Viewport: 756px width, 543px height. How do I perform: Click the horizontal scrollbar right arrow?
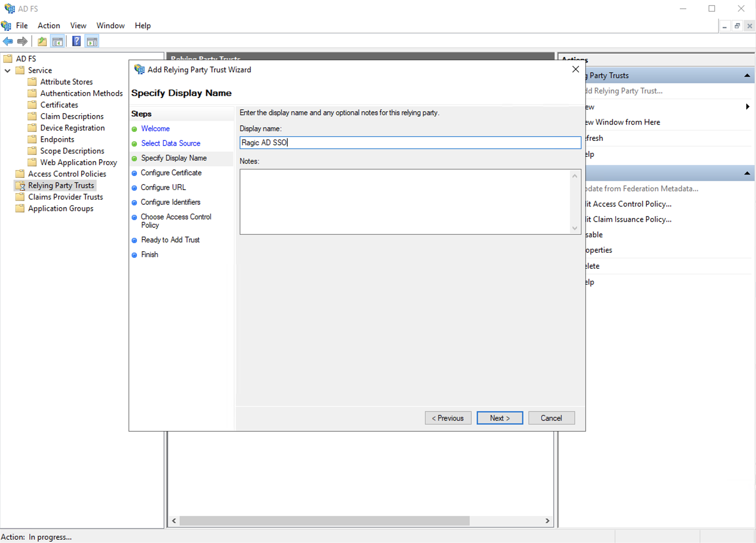(x=547, y=521)
